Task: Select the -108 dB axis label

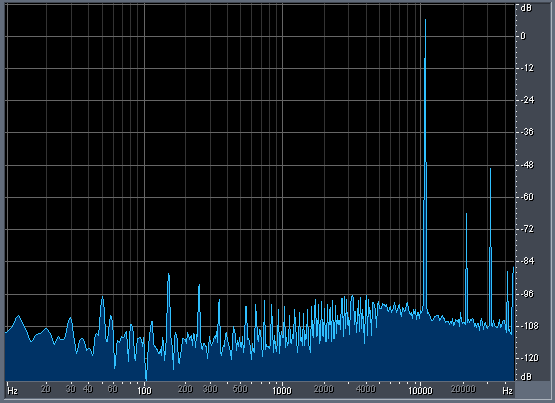Action: [528, 326]
